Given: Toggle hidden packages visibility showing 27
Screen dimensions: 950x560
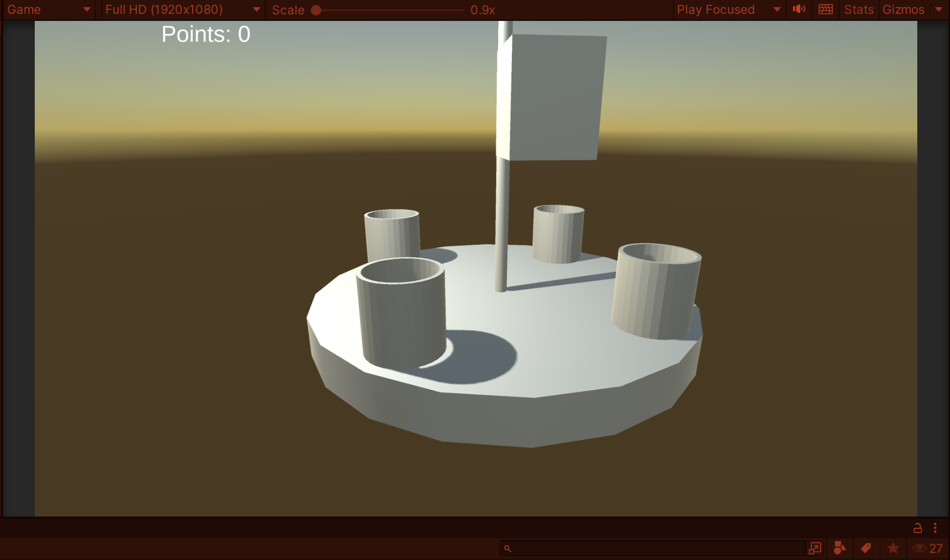Looking at the screenshot, I should [x=928, y=548].
